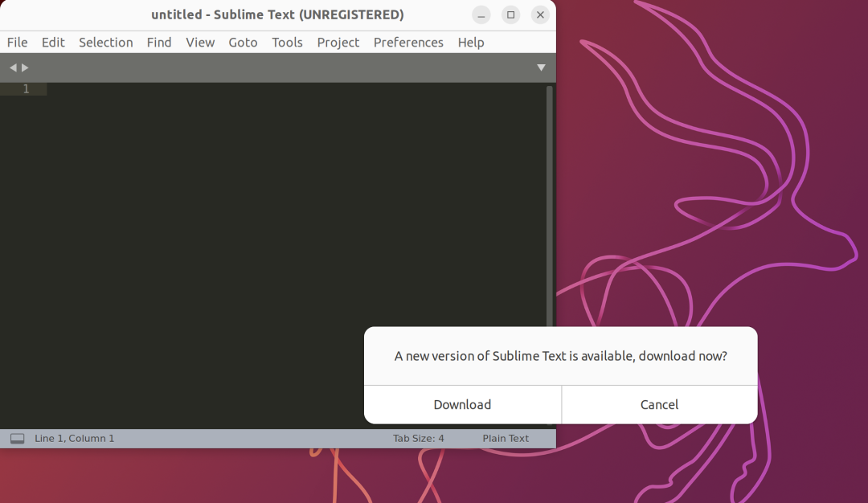Maximize the Sublime Text window
Screen dimensions: 868x503
click(x=510, y=15)
